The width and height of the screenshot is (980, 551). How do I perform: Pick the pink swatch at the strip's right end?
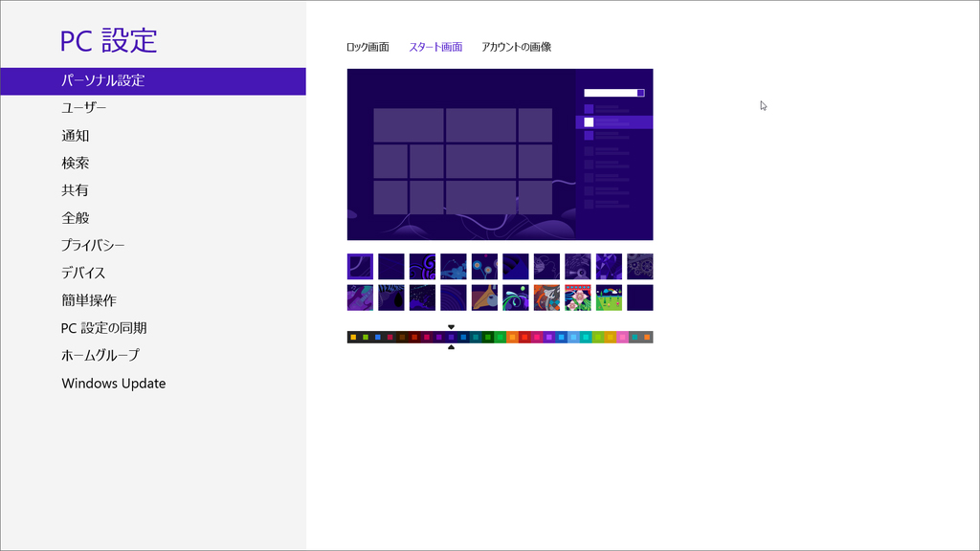(x=622, y=337)
